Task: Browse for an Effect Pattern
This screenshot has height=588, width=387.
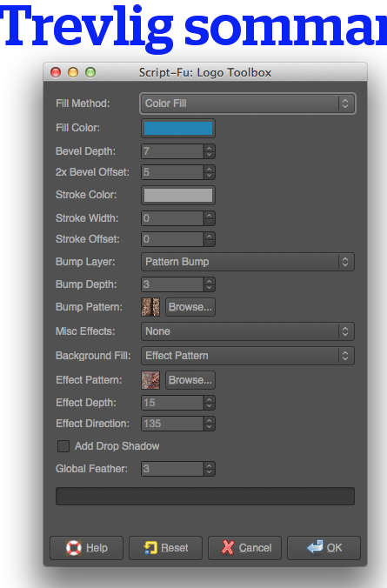Action: [x=190, y=380]
